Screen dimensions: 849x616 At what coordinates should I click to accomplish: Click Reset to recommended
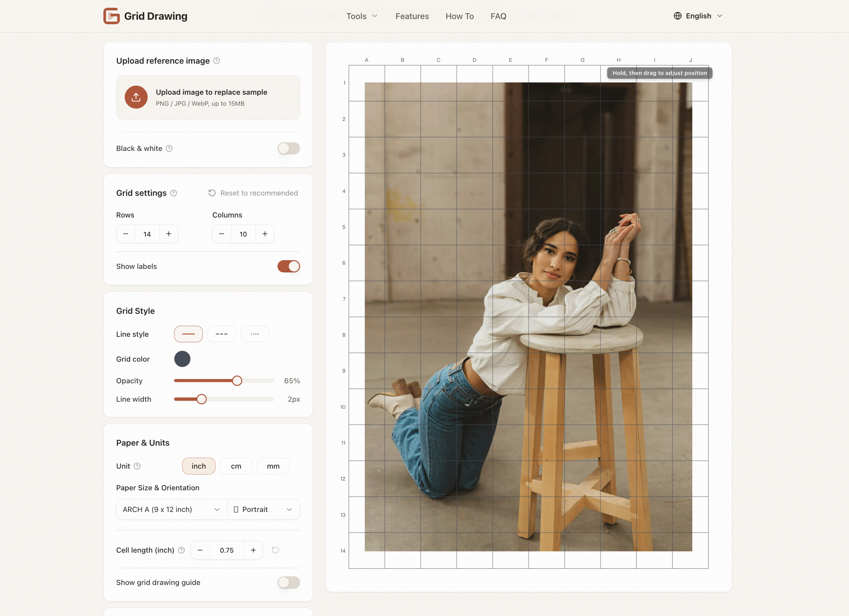[x=253, y=193]
